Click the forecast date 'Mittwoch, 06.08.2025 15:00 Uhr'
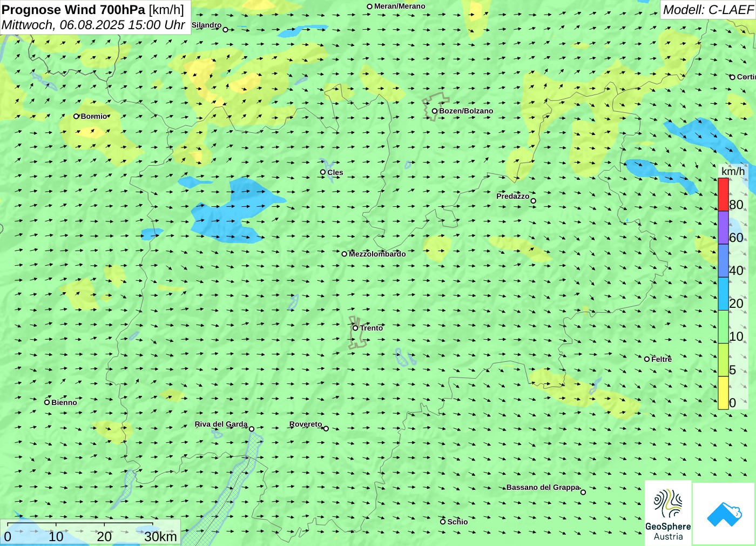The height and width of the screenshot is (546, 756). pyautogui.click(x=93, y=25)
